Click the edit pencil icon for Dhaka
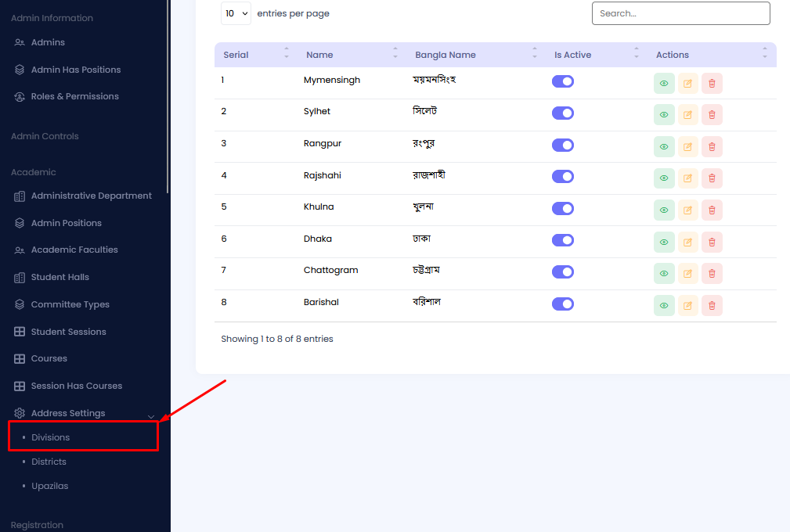This screenshot has width=790, height=532. 687,242
